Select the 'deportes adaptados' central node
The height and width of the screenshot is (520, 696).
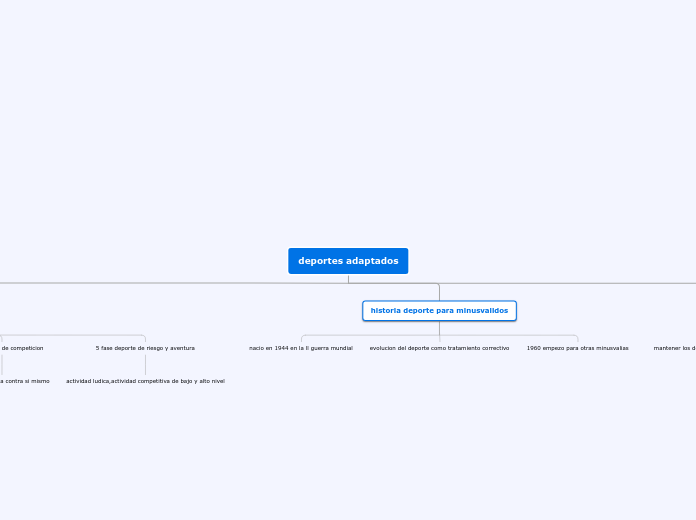(x=348, y=261)
